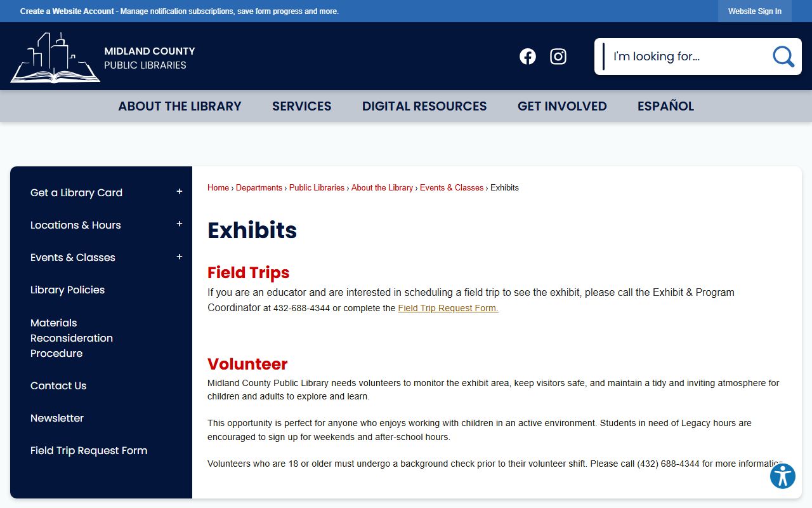The image size is (812, 508).
Task: Click the Website Sign In button
Action: 755,11
